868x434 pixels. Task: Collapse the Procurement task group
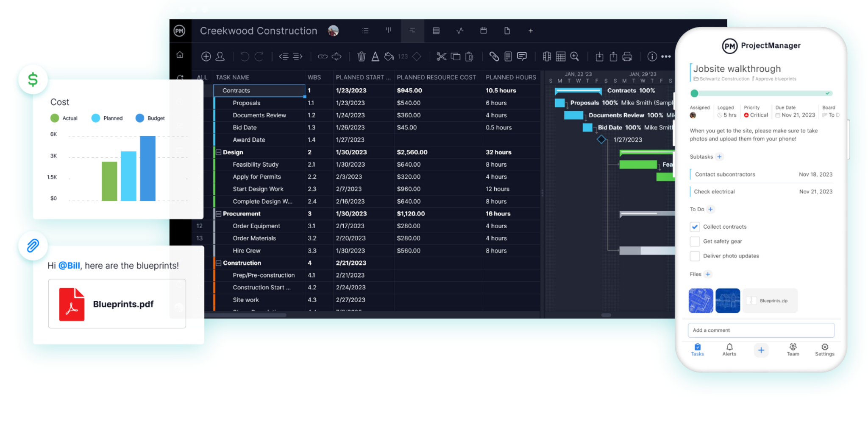[219, 214]
